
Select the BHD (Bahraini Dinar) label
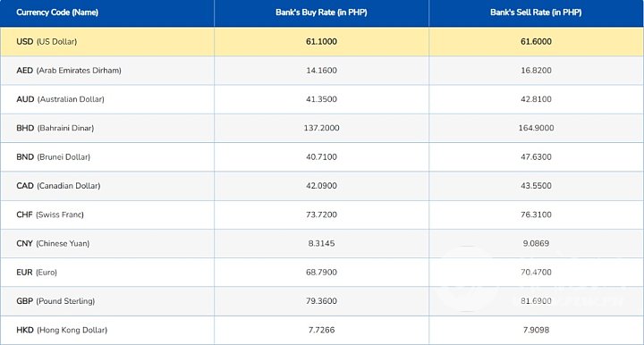[x=55, y=128]
